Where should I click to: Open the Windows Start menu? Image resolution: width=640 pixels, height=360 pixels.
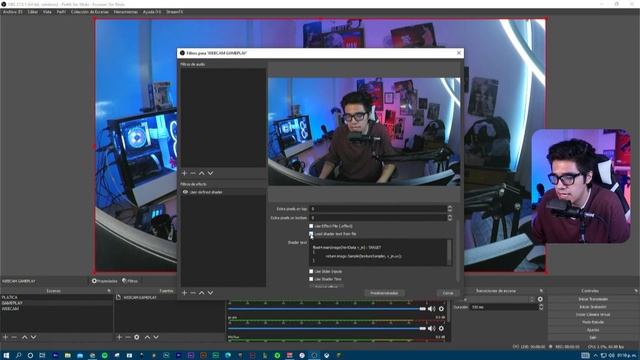coord(6,356)
